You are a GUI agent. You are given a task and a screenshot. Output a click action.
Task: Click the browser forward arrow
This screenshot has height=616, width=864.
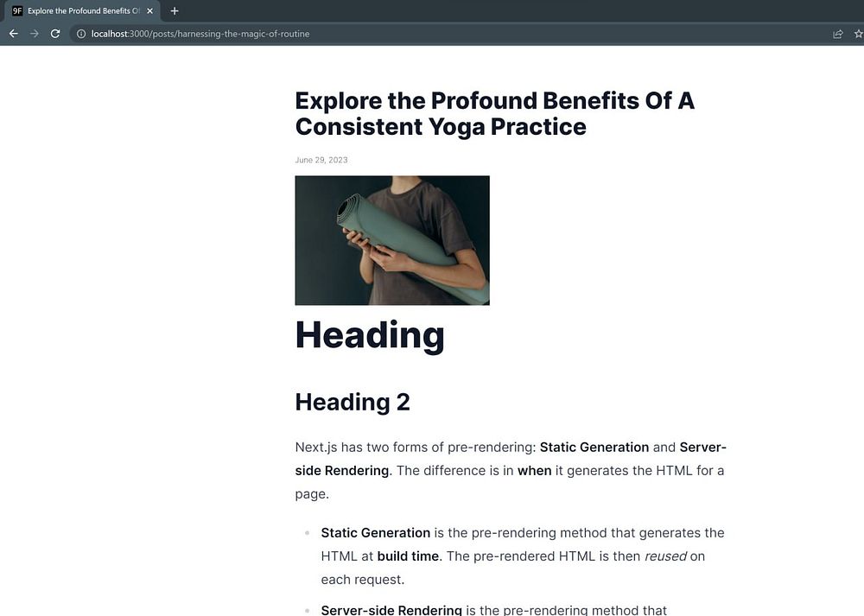pos(35,34)
